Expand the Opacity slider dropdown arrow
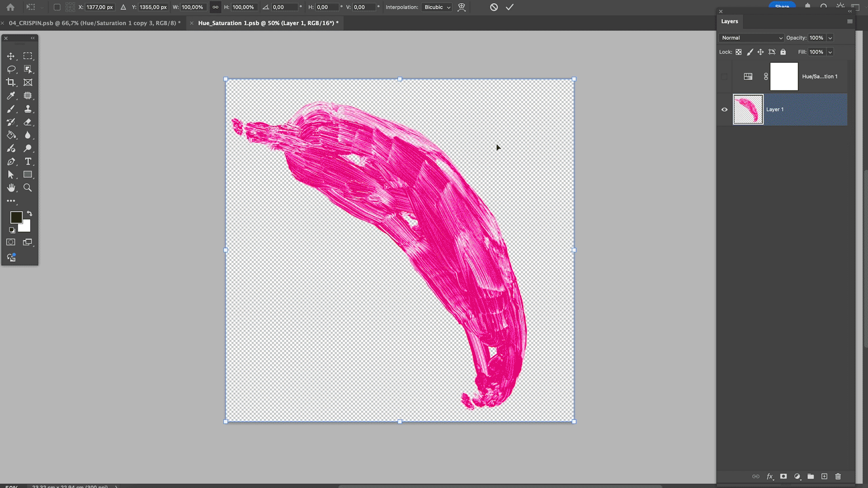Image resolution: width=868 pixels, height=488 pixels. [830, 38]
